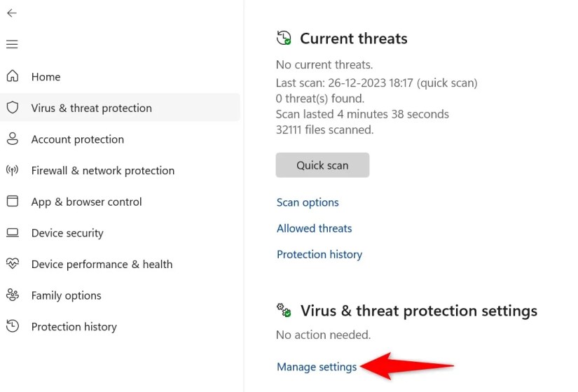Click the back arrow icon
Viewport: 578px width, 392px height.
12,13
